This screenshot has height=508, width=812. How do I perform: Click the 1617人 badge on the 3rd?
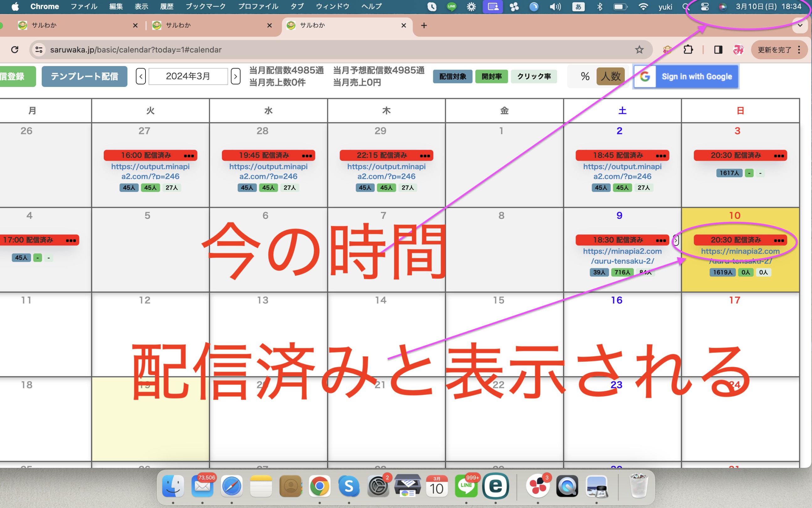tap(729, 173)
